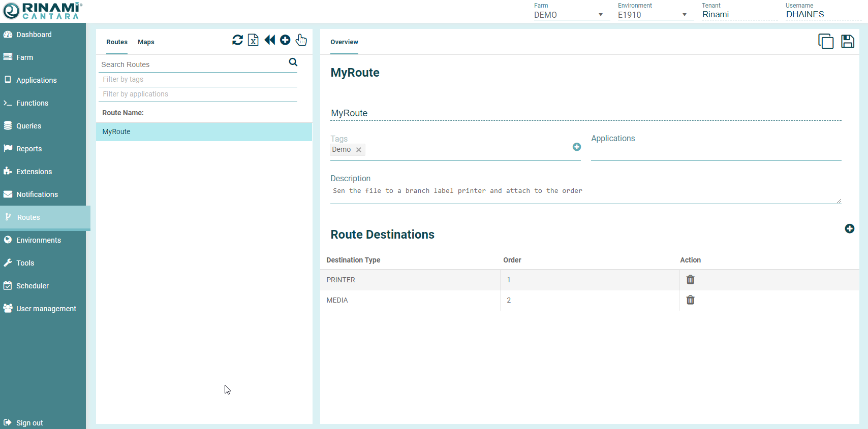Export routes to Excel file
Screen dimensions: 868x429
tap(253, 40)
